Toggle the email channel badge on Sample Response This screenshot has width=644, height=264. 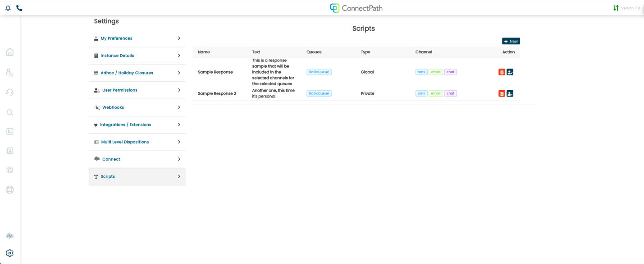pyautogui.click(x=435, y=71)
